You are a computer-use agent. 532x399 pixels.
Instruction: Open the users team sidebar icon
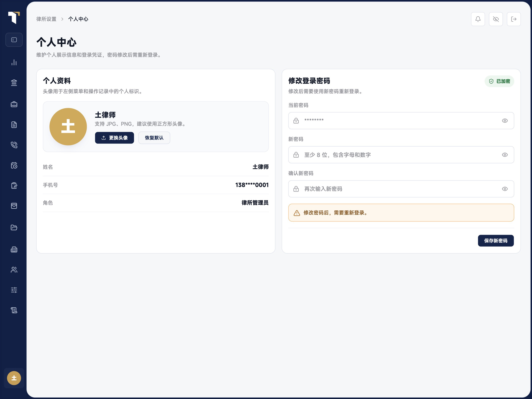tap(14, 270)
